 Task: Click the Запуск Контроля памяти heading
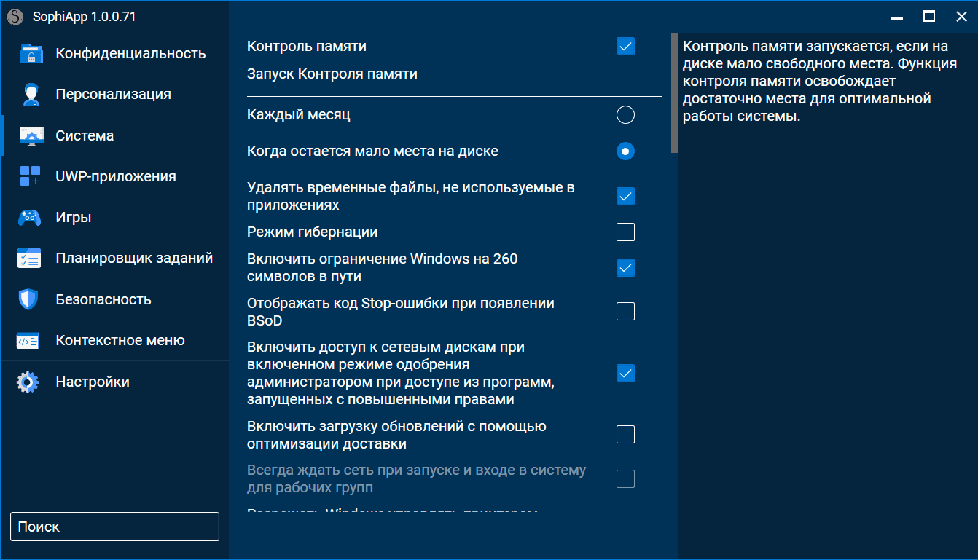pos(332,74)
